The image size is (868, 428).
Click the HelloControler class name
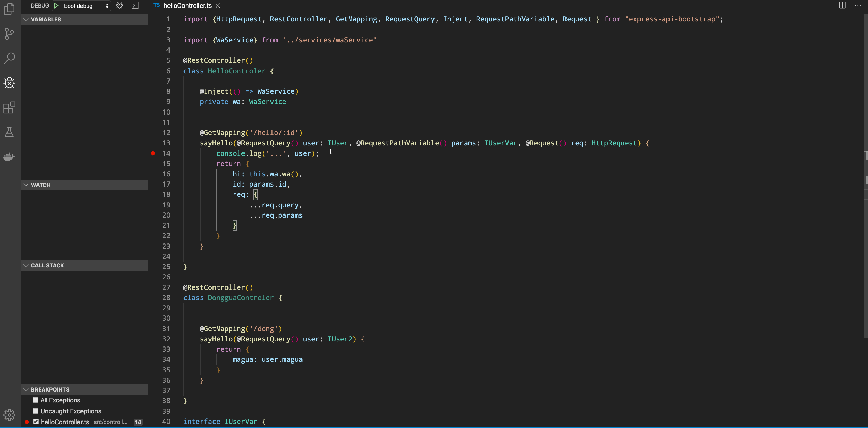click(237, 71)
